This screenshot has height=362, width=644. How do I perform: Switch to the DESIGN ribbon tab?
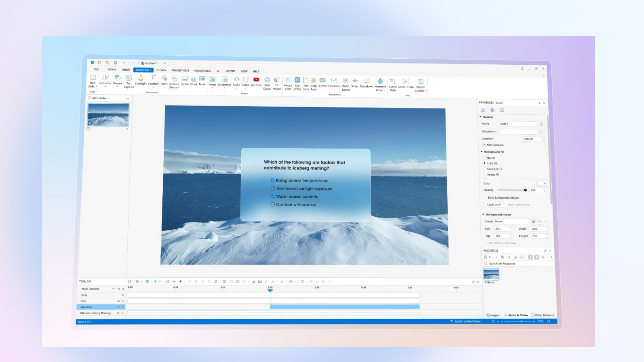tap(161, 70)
